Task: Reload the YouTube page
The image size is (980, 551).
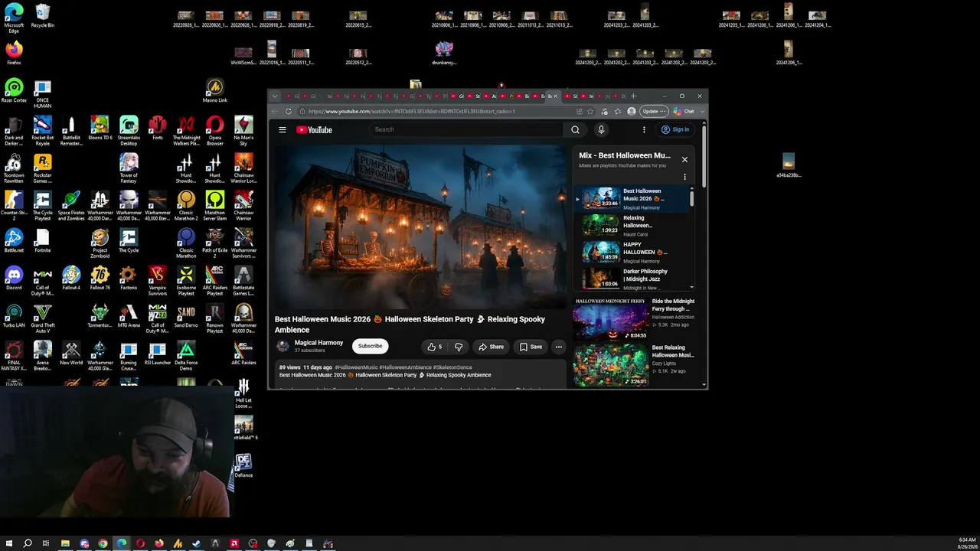Action: [x=289, y=112]
